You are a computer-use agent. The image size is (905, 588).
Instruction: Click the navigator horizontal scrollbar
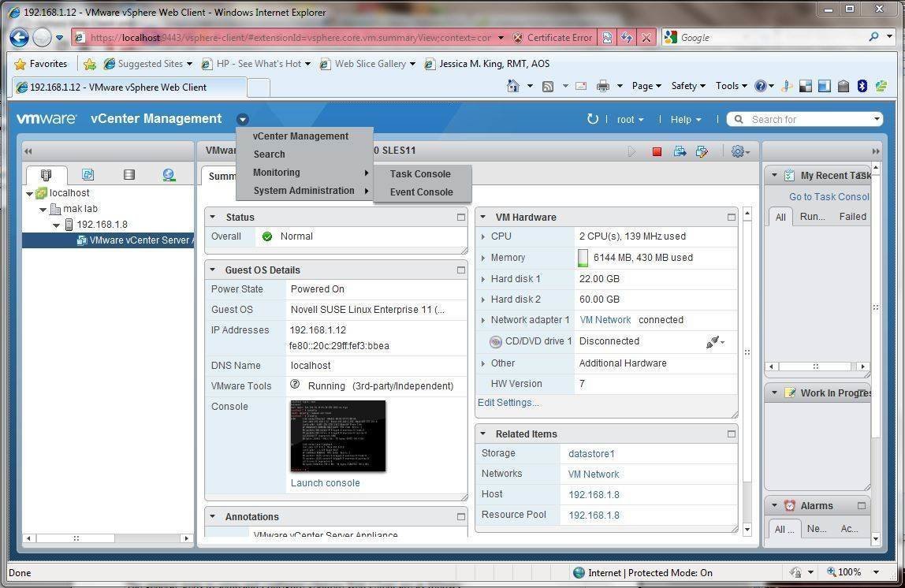(x=75, y=538)
